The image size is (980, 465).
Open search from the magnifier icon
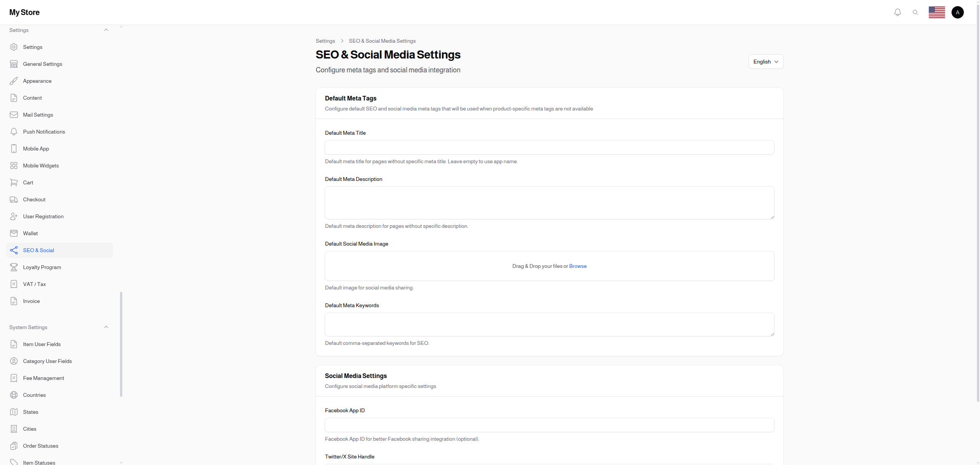pyautogui.click(x=916, y=12)
